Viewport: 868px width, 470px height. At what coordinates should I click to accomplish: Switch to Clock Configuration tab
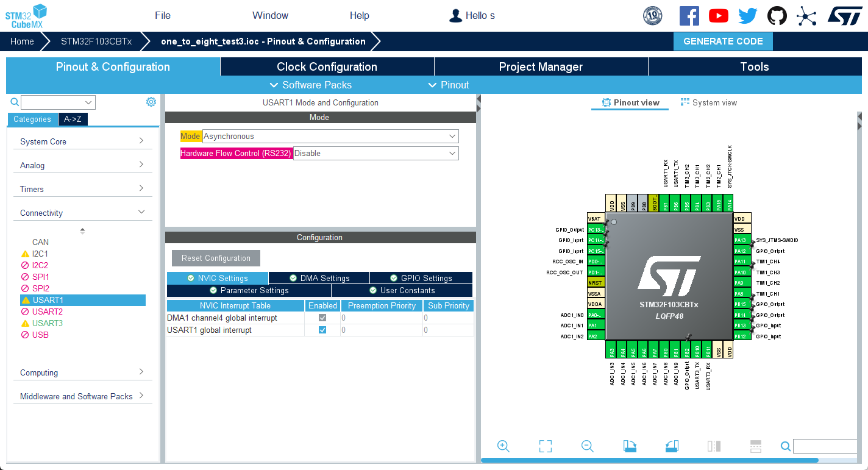(x=327, y=66)
